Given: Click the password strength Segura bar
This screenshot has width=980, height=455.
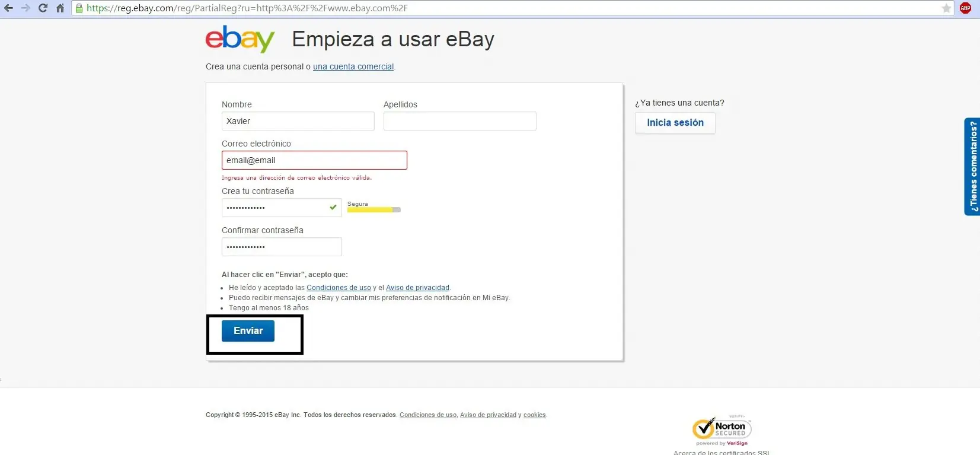Looking at the screenshot, I should (x=374, y=209).
